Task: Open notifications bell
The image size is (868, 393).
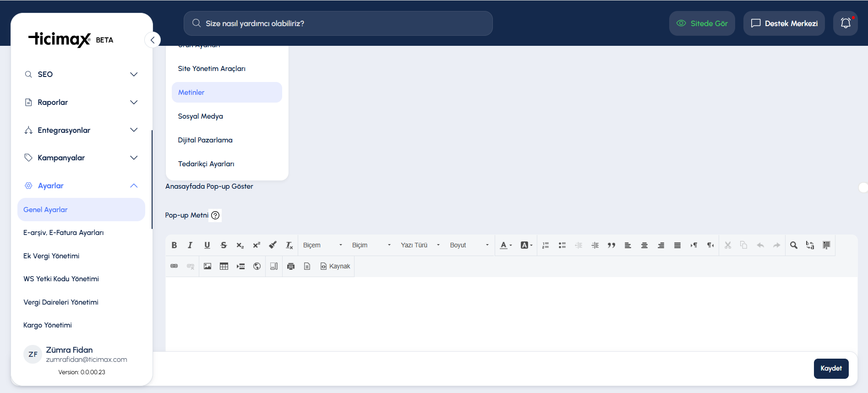Action: [x=846, y=23]
